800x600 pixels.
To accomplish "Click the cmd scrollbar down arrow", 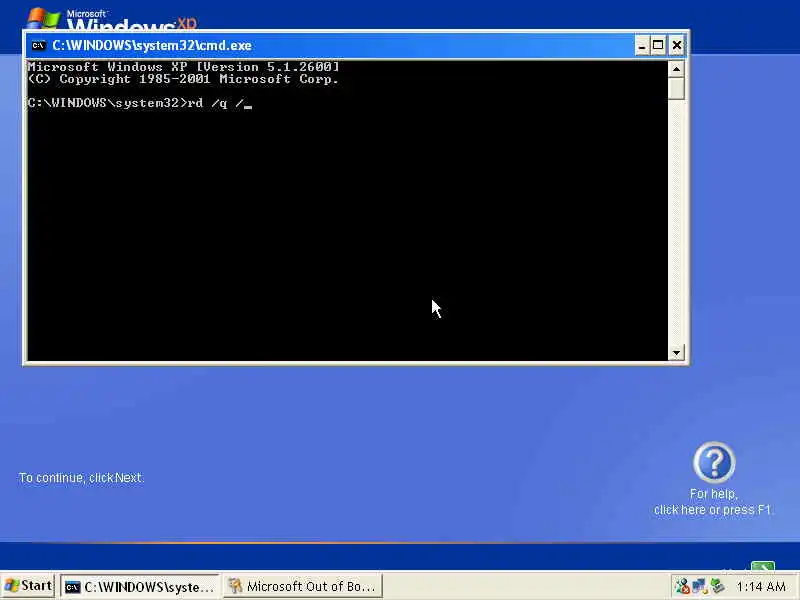I will click(676, 353).
